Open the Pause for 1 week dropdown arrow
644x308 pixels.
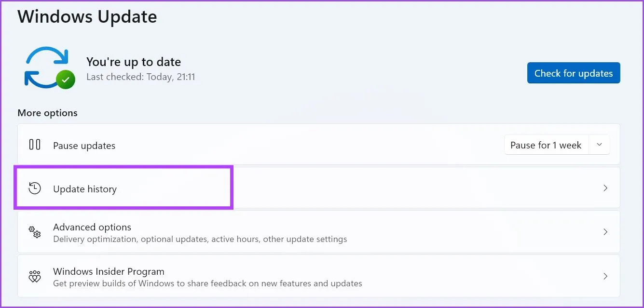click(599, 145)
